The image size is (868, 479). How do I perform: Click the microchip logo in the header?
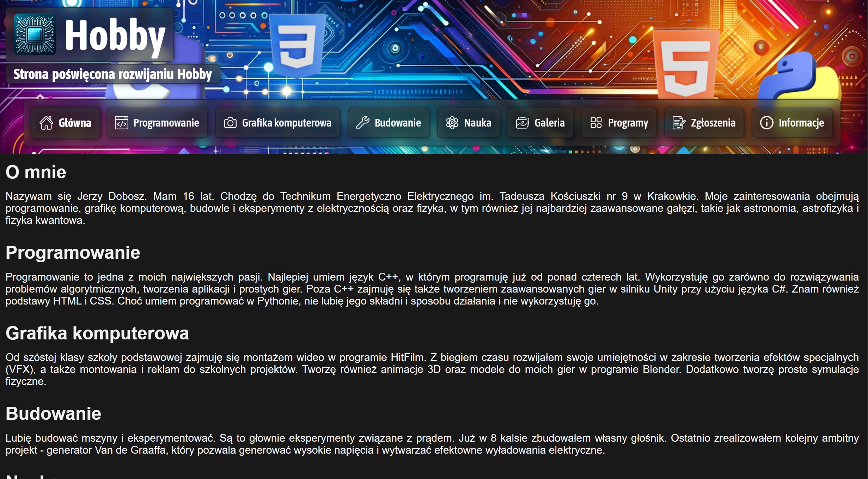pos(35,35)
